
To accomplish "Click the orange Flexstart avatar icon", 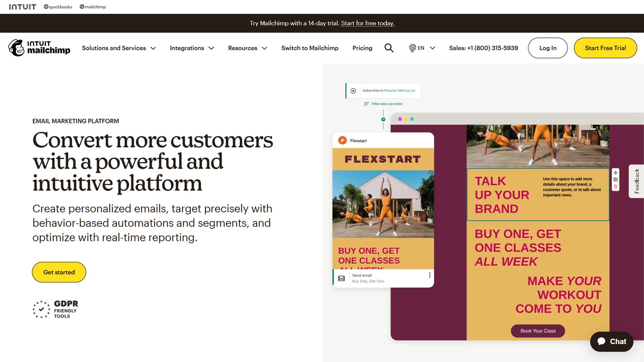I will pos(343,140).
